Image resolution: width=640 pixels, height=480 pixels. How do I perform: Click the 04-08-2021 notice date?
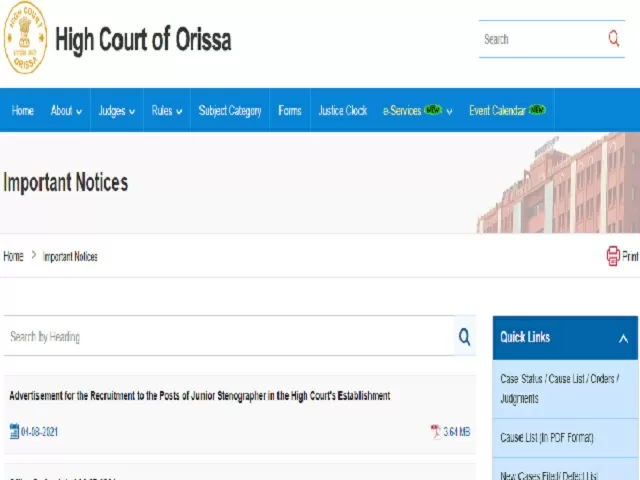(39, 432)
